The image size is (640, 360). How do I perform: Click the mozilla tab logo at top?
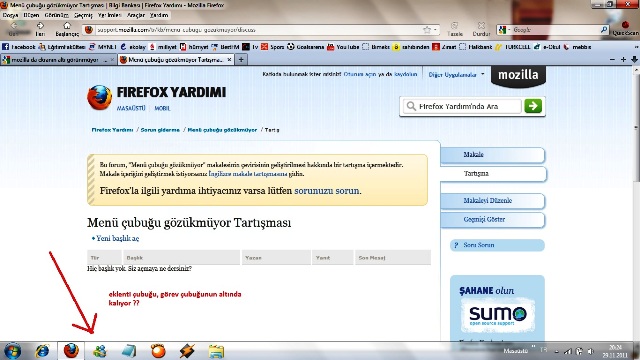[518, 76]
